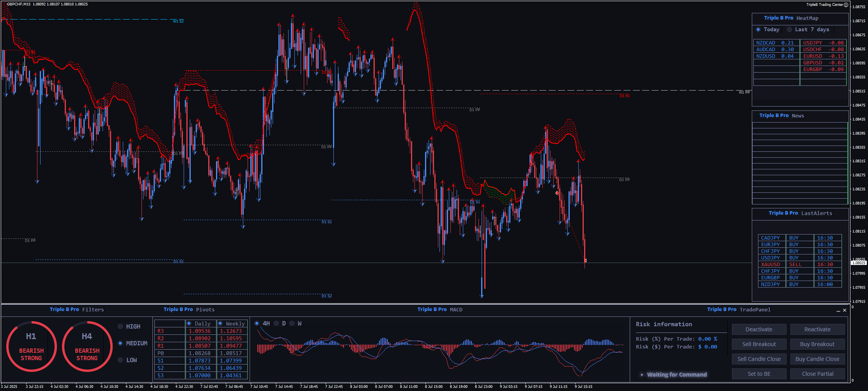Click AUDCAD row in the HeatMap
The image size is (868, 391).
tap(776, 50)
